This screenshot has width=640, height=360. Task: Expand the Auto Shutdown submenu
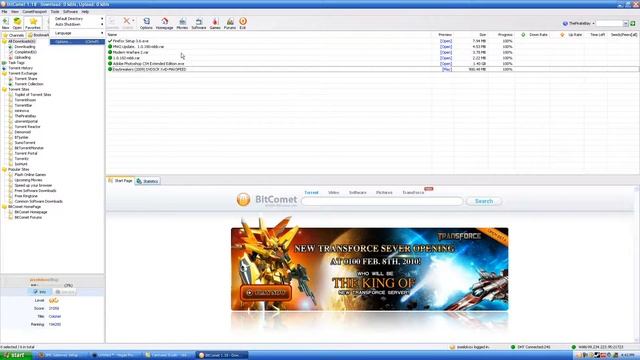coord(77,24)
